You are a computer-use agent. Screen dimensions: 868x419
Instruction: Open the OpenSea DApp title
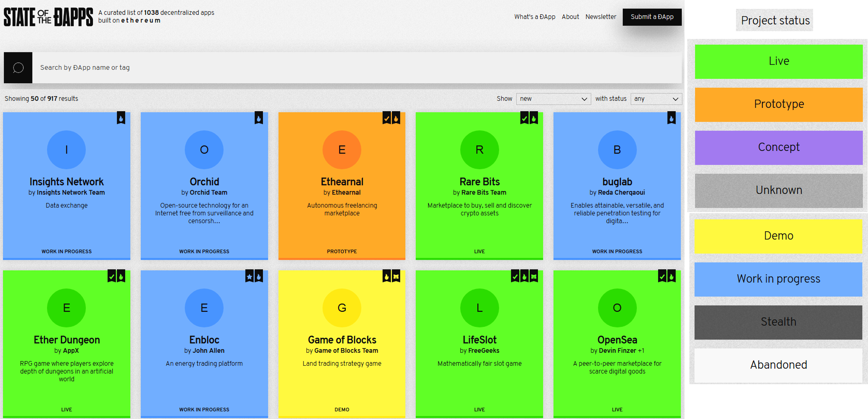[x=617, y=340]
